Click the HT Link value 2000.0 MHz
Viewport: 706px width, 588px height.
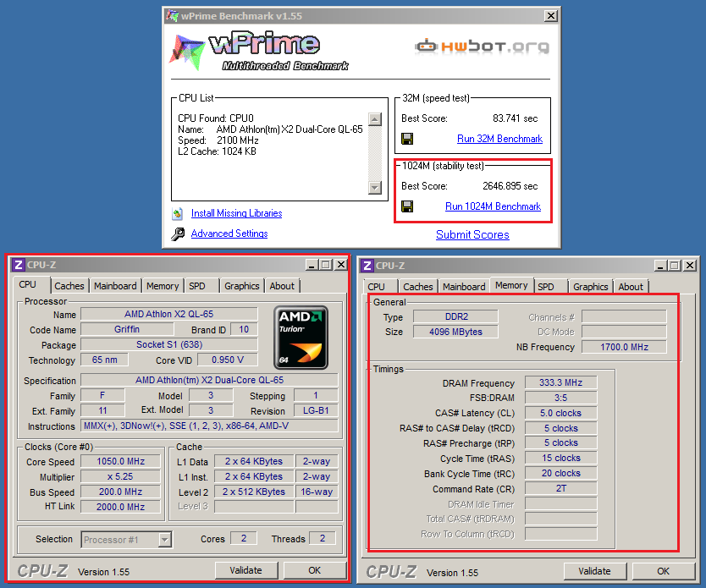pyautogui.click(x=121, y=507)
